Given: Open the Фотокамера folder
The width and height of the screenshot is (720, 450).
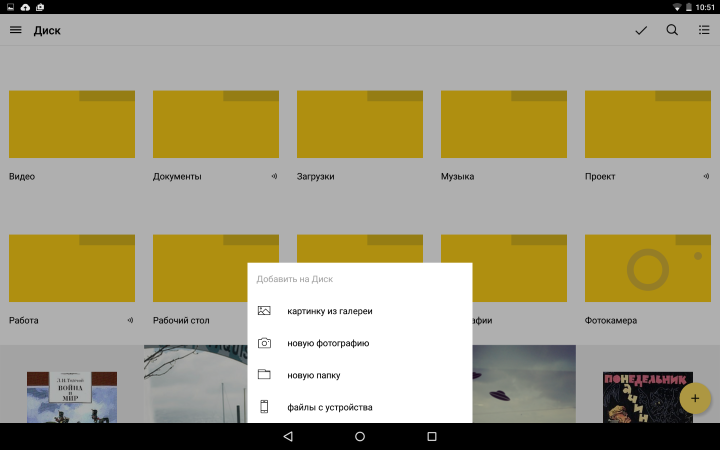Looking at the screenshot, I should 648,268.
